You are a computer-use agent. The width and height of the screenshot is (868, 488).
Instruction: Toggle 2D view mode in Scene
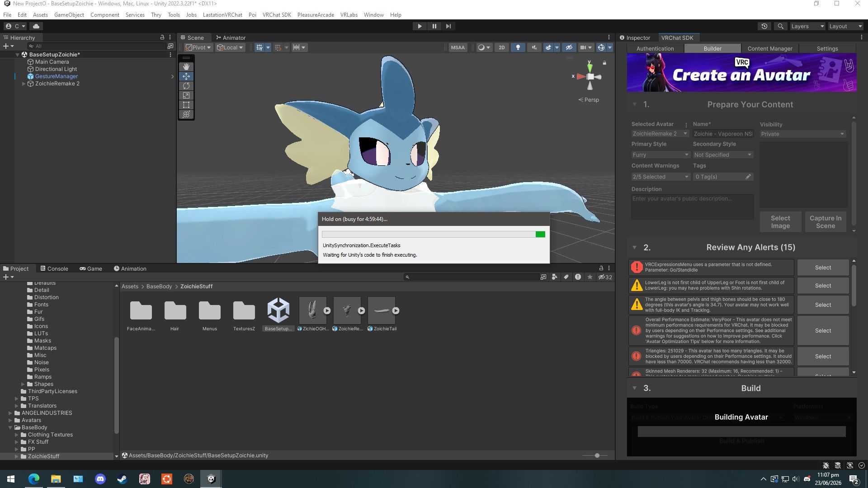(501, 47)
